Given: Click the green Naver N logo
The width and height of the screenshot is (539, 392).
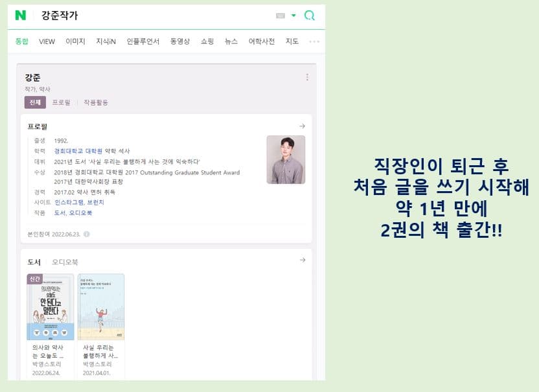Looking at the screenshot, I should (x=21, y=16).
